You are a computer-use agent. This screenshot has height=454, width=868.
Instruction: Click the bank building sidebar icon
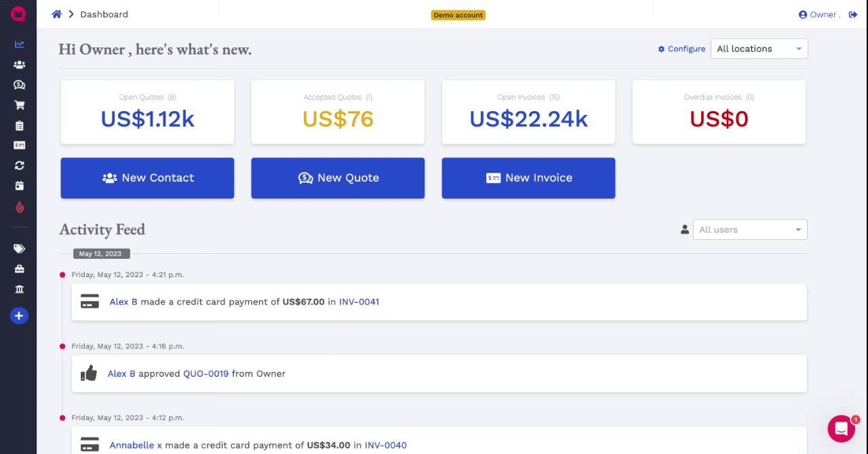pyautogui.click(x=19, y=289)
